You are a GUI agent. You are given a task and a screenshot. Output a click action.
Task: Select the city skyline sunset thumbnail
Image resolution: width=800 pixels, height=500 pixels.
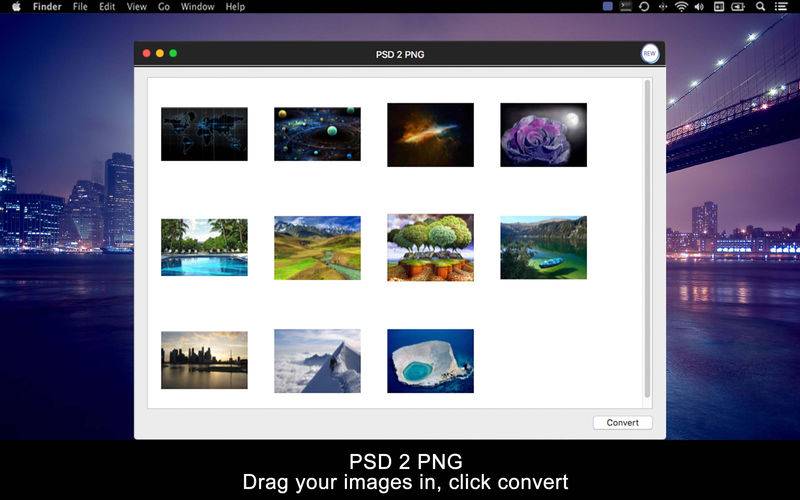tap(204, 360)
